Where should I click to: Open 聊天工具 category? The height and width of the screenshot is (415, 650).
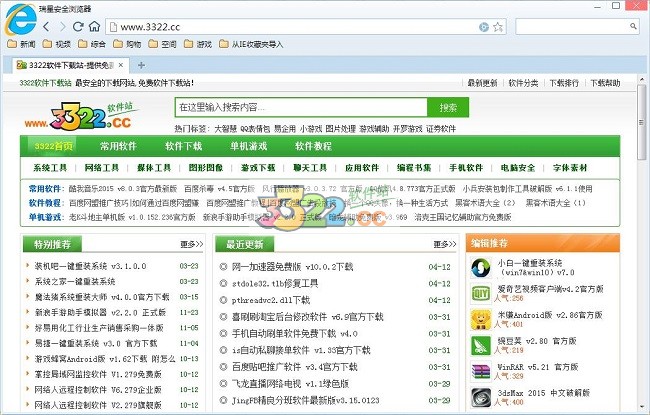click(310, 168)
